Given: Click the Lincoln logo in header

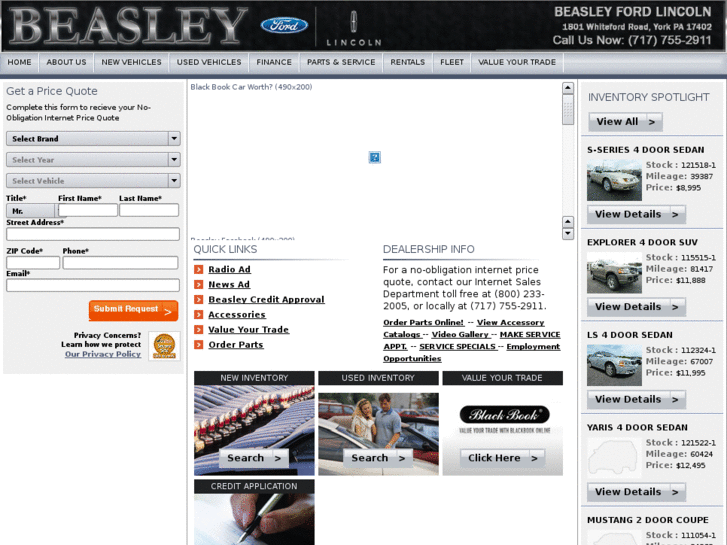Looking at the screenshot, I should coord(354,28).
